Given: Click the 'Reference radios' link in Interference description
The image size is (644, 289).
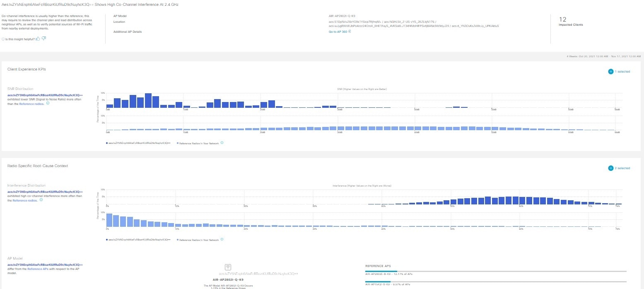Looking at the screenshot, I should coord(24,200).
